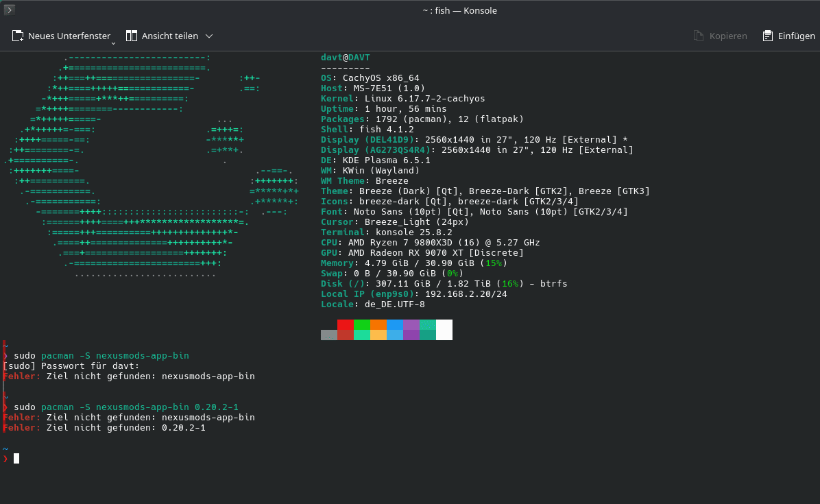Click the Packages '1792 (pacman)' line

coord(422,119)
